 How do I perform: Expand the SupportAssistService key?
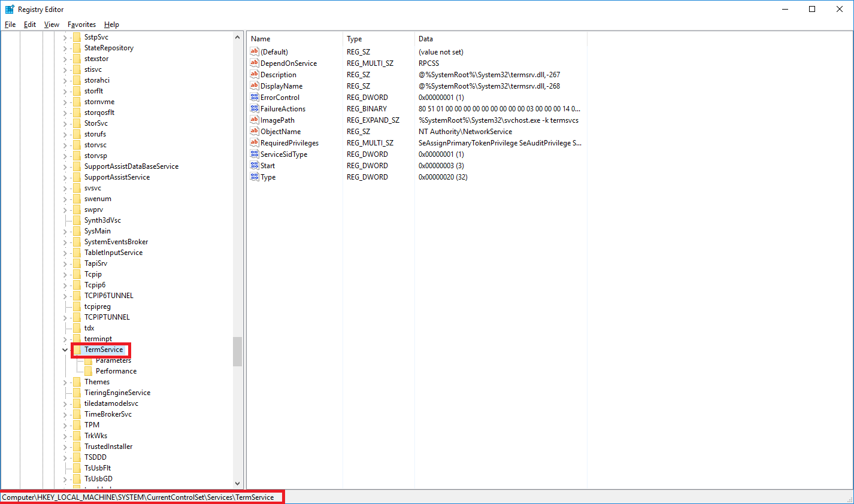point(65,177)
